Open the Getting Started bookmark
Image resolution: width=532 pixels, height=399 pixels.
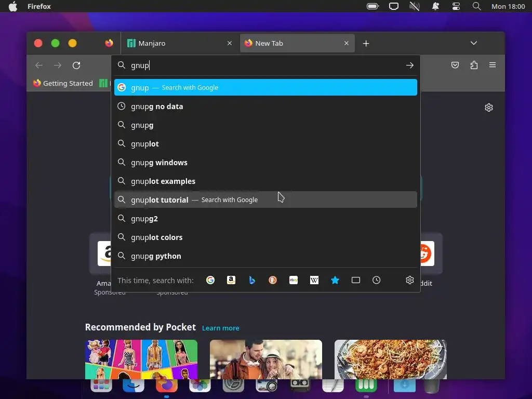tap(63, 83)
